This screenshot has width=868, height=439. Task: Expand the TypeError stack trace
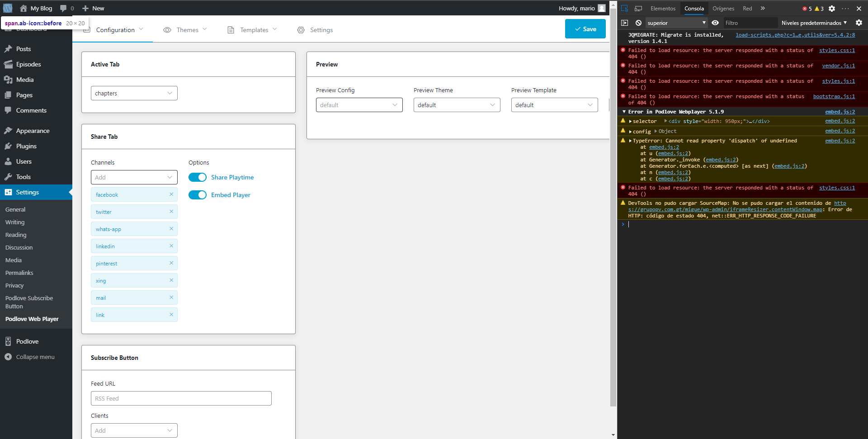click(630, 141)
